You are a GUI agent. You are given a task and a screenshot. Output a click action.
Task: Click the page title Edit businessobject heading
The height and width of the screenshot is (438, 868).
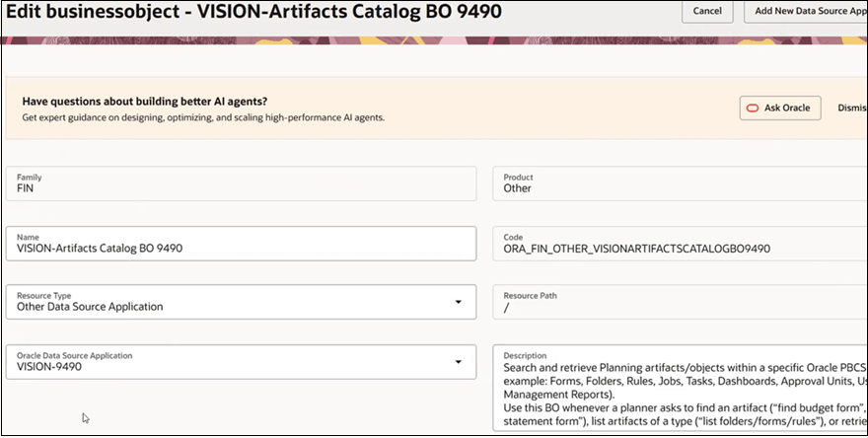pyautogui.click(x=253, y=11)
